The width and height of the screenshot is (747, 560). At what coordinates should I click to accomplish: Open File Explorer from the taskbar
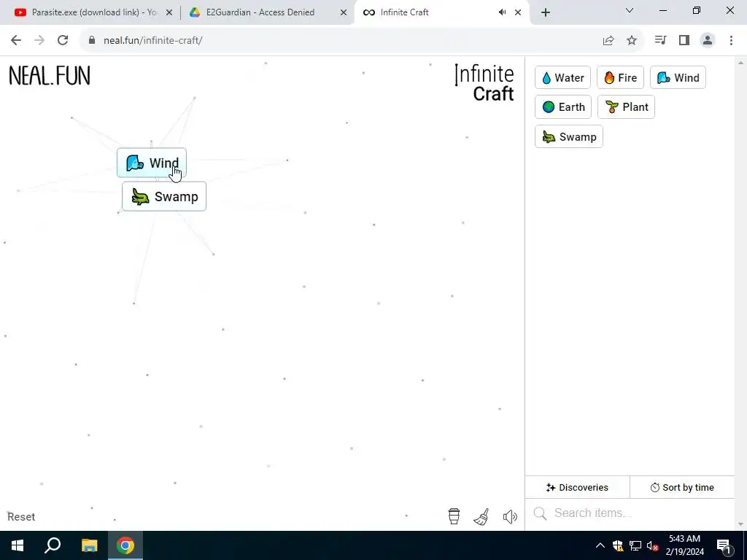(x=89, y=545)
